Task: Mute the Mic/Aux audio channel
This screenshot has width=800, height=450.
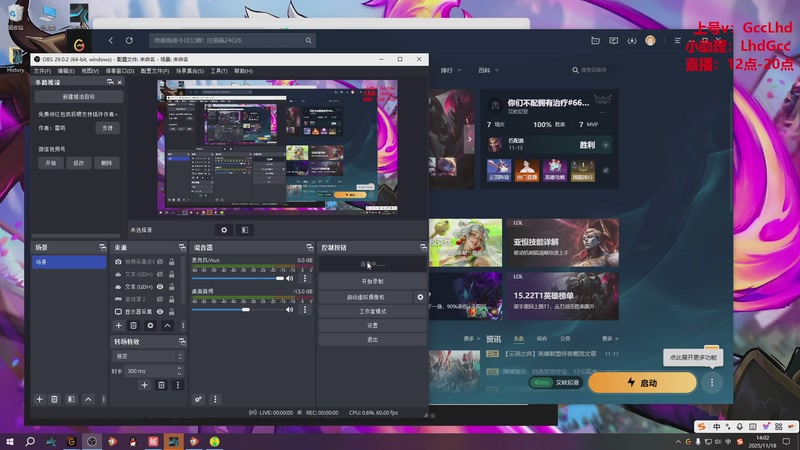Action: click(289, 278)
